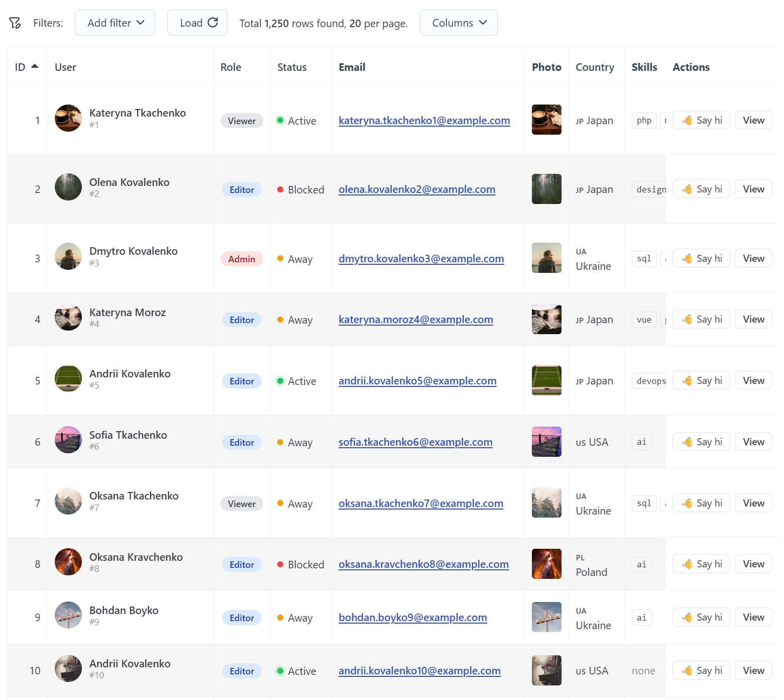Click the filter funnel icon
This screenshot has width=784, height=700.
15,23
